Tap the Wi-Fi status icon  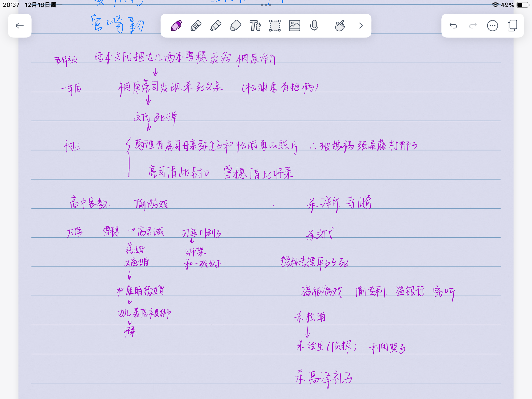pyautogui.click(x=495, y=5)
